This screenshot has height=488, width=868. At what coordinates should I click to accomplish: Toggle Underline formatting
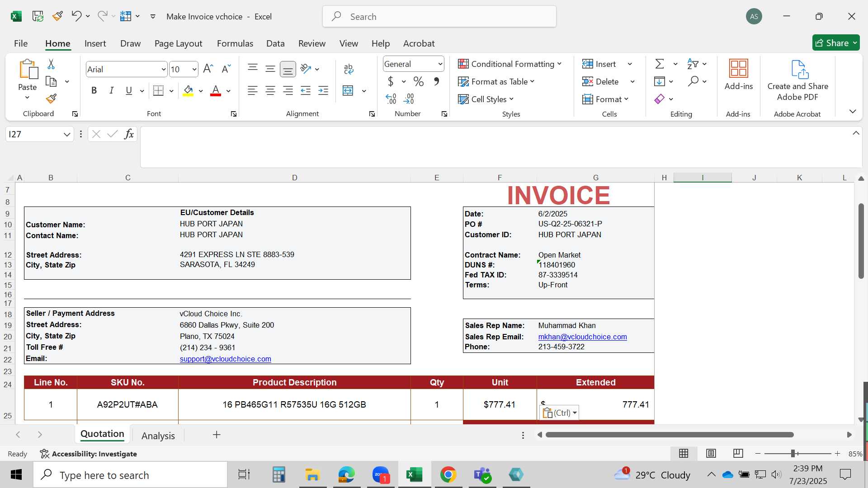[129, 91]
